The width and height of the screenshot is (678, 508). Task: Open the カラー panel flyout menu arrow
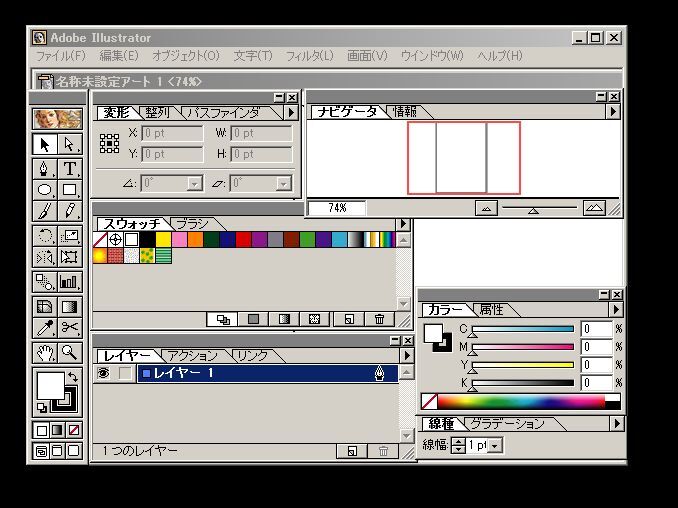(616, 309)
